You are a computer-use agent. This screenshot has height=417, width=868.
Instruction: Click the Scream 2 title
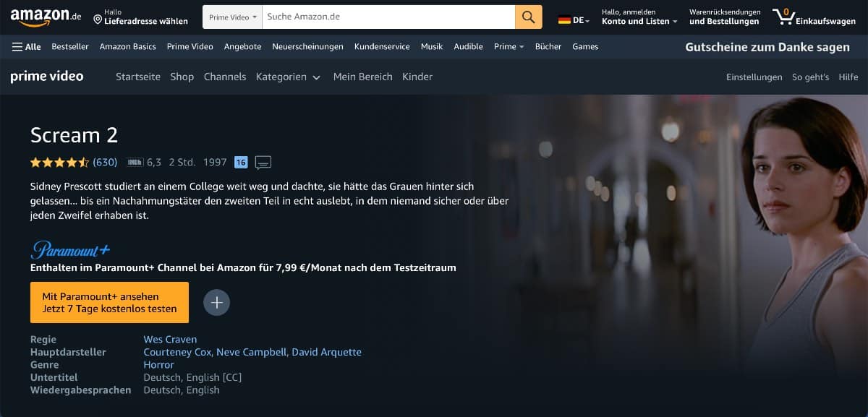(x=74, y=135)
